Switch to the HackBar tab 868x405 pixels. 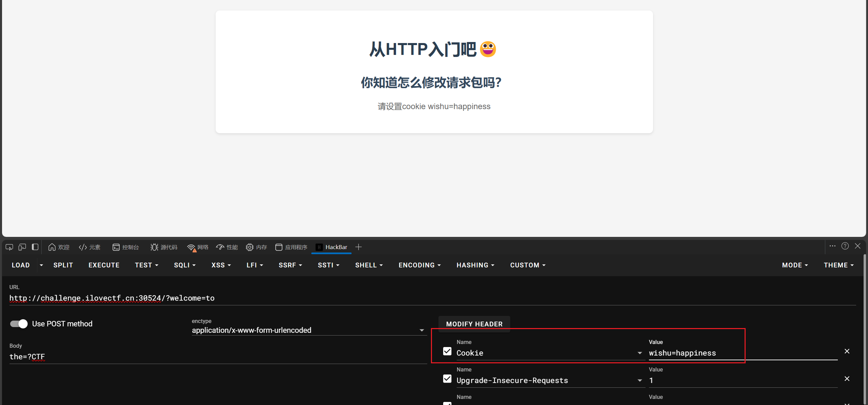331,247
